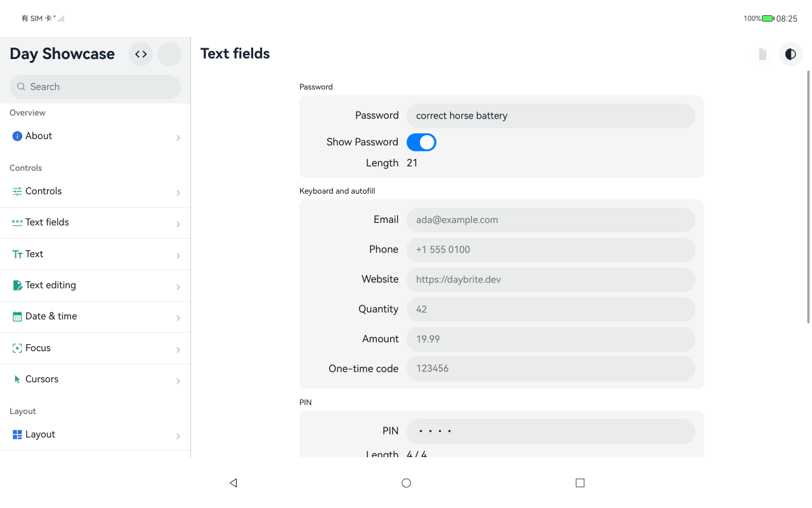The height and width of the screenshot is (508, 812).
Task: Click the Email input field
Action: (551, 220)
